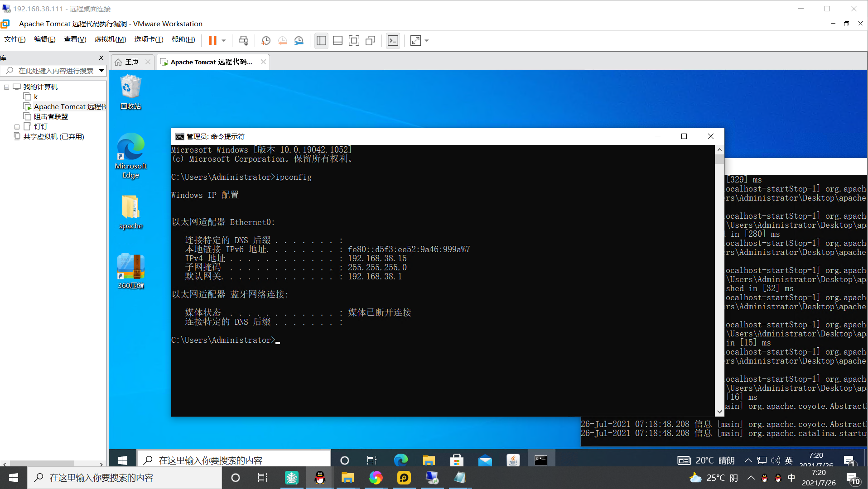
Task: Click the command prompt vertical scrollbar down arrow
Action: click(720, 412)
